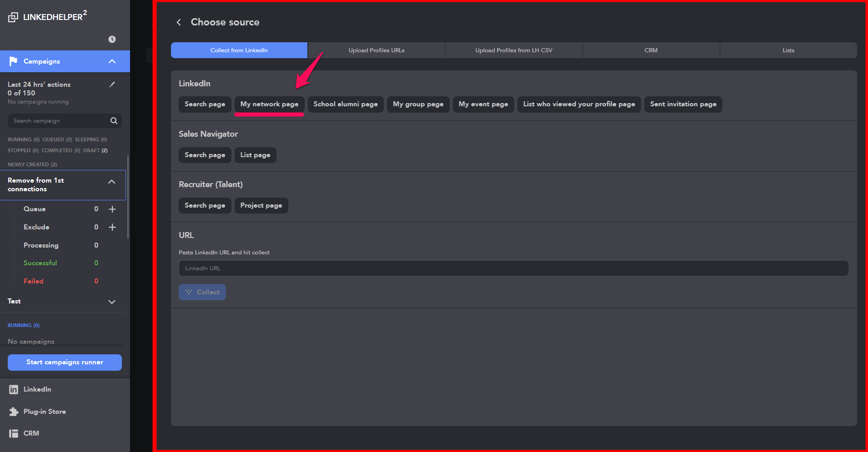Choose Sales Navigator List page
Image resolution: width=868 pixels, height=452 pixels.
click(x=256, y=155)
